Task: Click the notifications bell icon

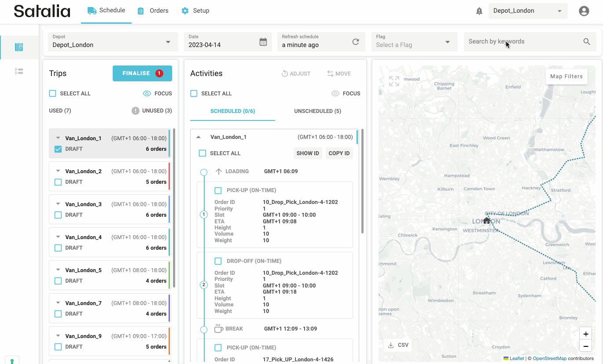Action: coord(479,11)
